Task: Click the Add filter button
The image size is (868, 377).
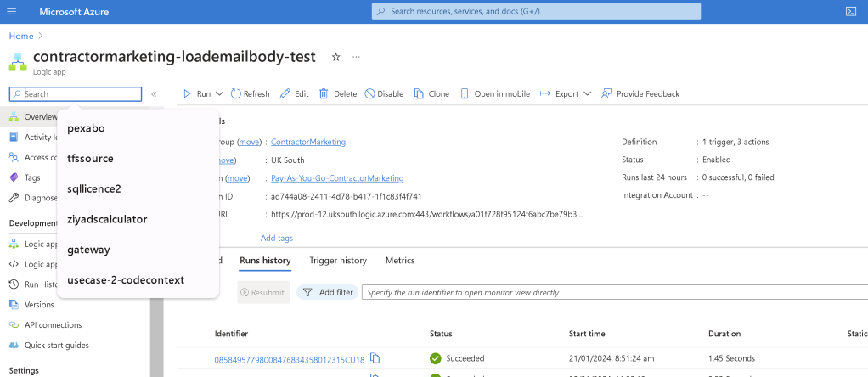Action: click(x=328, y=292)
